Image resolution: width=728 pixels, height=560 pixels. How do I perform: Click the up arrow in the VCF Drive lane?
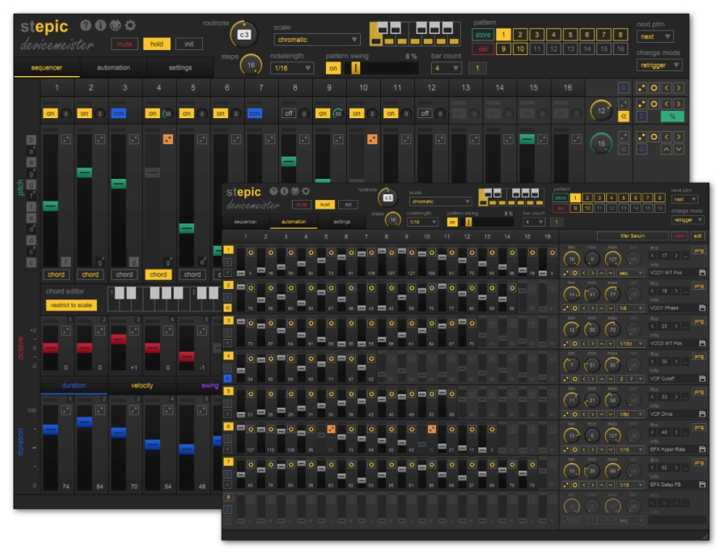[x=602, y=414]
